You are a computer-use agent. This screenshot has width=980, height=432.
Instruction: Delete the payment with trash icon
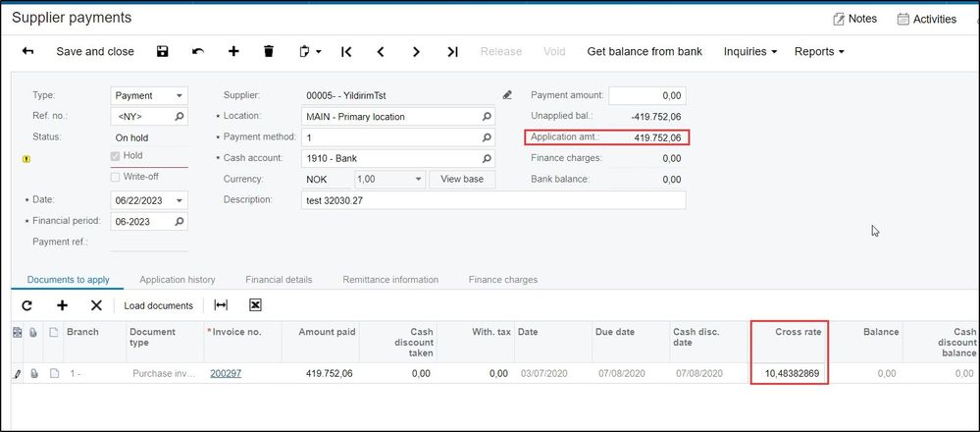point(269,51)
